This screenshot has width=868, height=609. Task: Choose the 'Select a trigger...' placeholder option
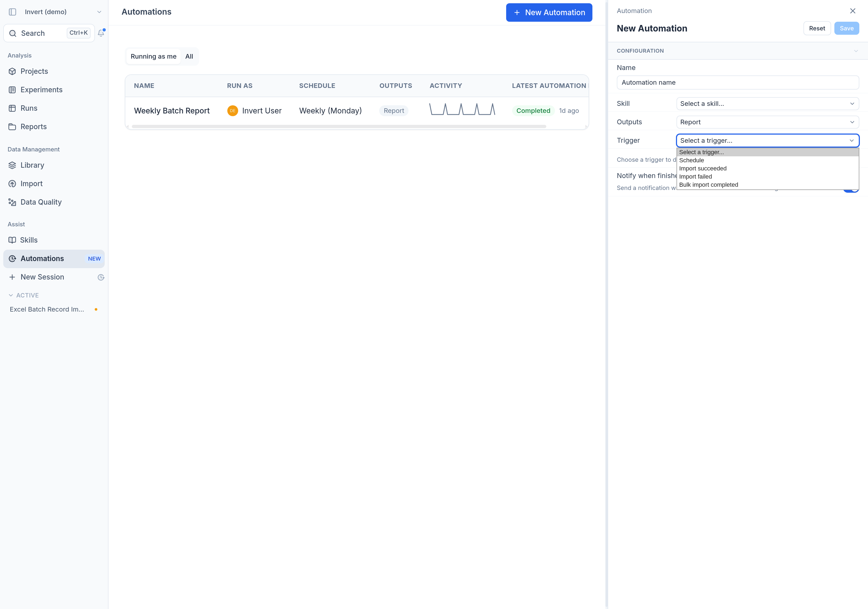click(x=767, y=152)
